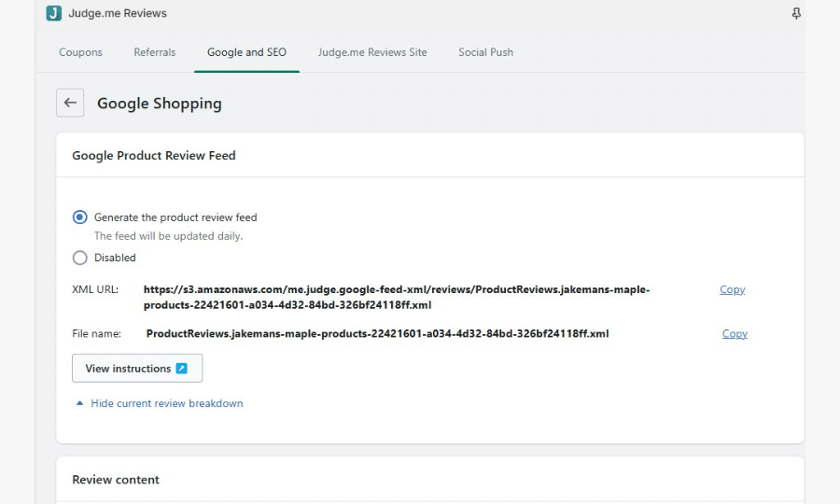The width and height of the screenshot is (840, 504).
Task: Select Generate the product review feed option
Action: pos(80,217)
